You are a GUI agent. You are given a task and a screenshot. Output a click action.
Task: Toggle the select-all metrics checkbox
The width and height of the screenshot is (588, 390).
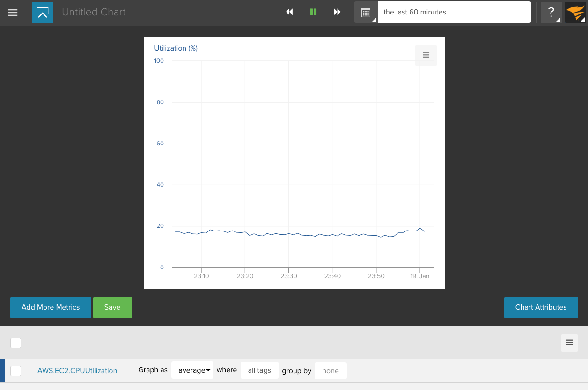coord(16,343)
